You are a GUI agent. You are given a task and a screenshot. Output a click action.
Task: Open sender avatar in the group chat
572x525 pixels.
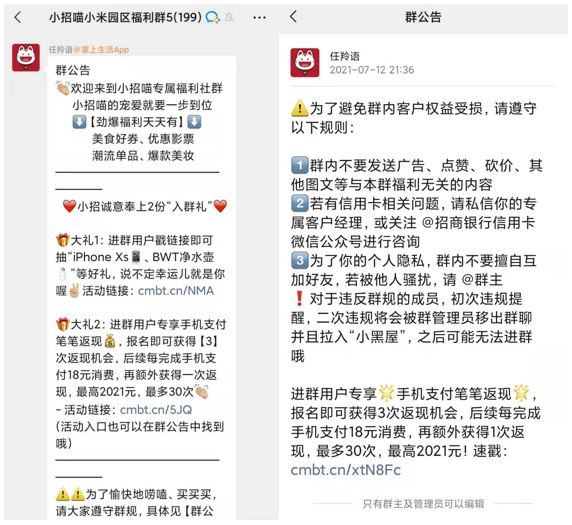26,57
